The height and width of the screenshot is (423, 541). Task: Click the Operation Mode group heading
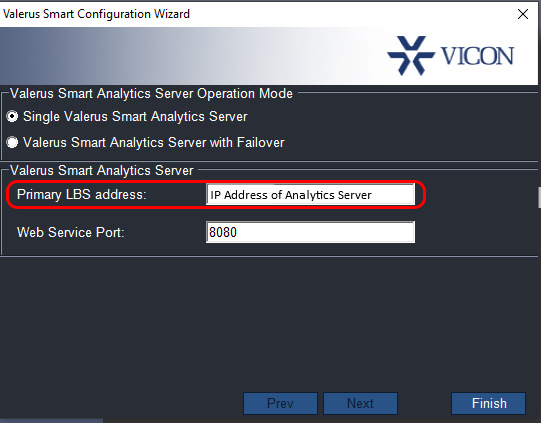[151, 94]
